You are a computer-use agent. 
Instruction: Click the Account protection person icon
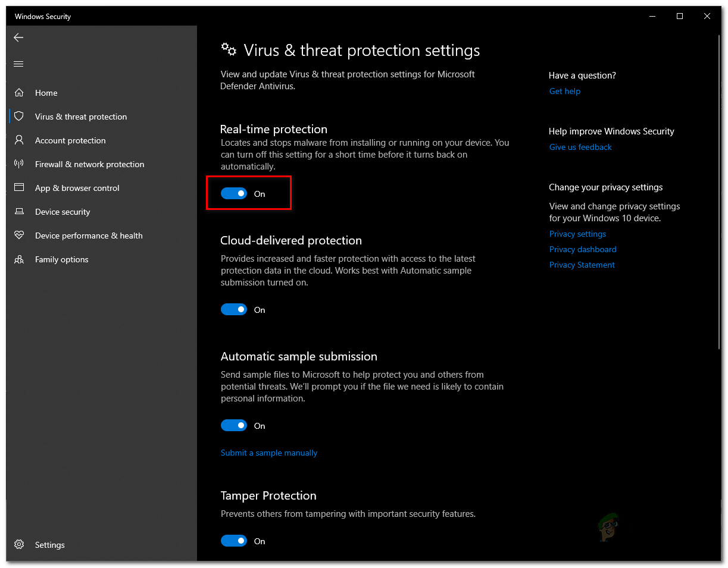[19, 140]
